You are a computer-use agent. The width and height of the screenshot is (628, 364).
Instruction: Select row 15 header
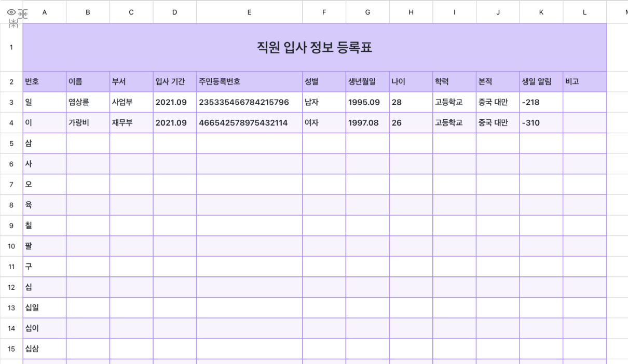[11, 349]
